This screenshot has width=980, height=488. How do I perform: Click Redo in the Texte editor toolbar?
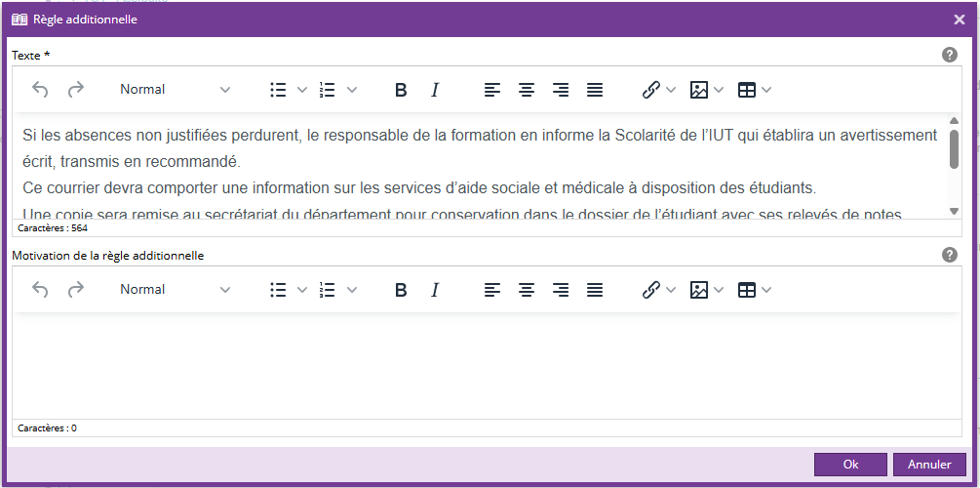click(x=75, y=90)
